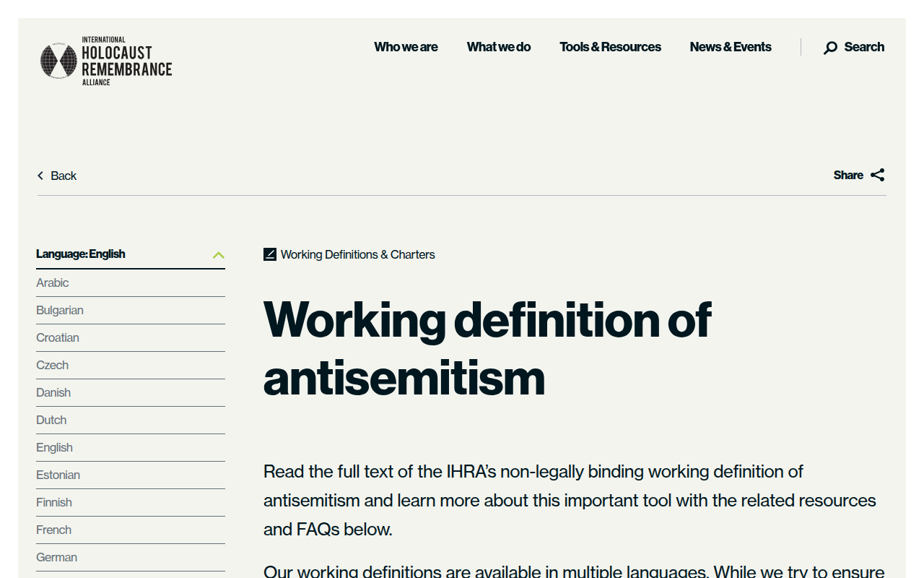This screenshot has width=924, height=578.
Task: Select Arabic language
Action: 131,283
